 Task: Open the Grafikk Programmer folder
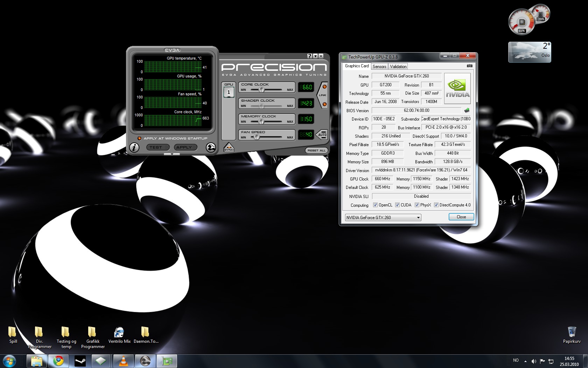click(93, 337)
